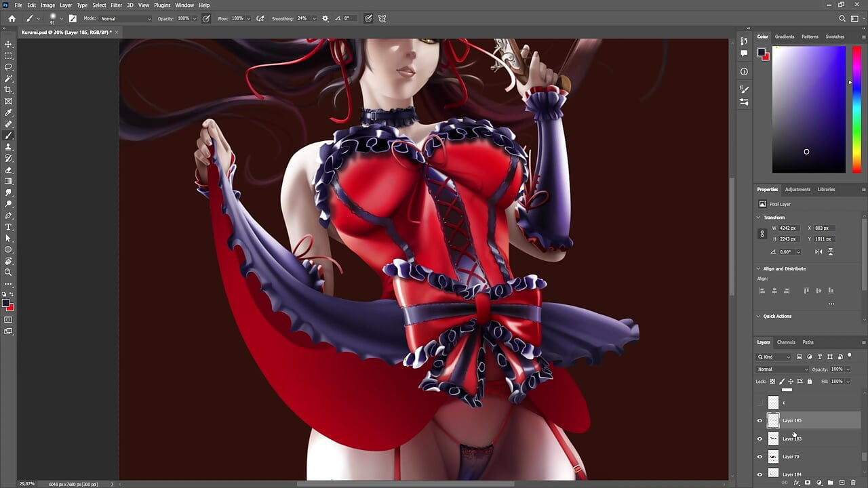The width and height of the screenshot is (868, 488).
Task: Click the Transform W width field
Action: tap(788, 228)
